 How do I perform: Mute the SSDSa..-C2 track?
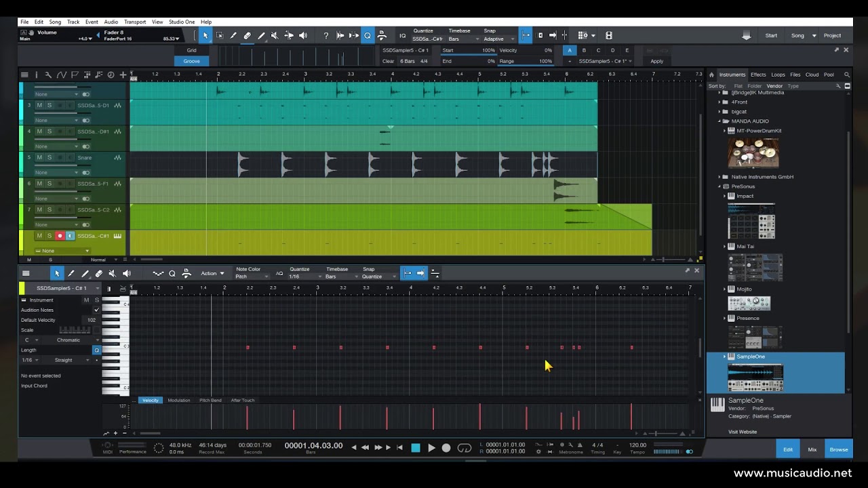click(x=39, y=209)
